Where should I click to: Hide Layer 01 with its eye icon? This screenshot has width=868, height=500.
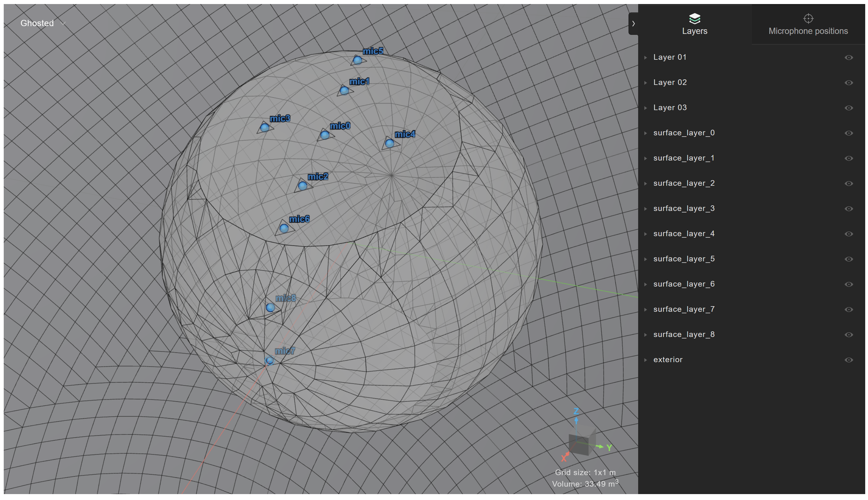pyautogui.click(x=849, y=57)
